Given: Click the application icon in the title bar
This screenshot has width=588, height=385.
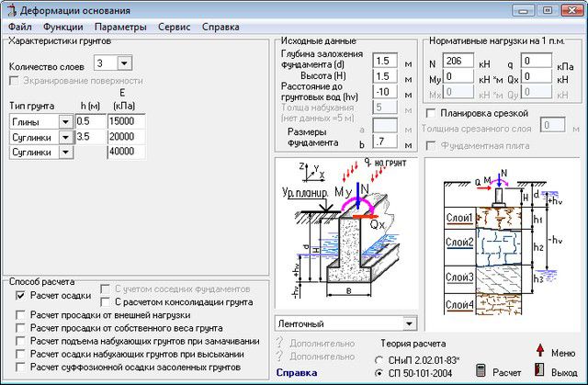Looking at the screenshot, I should (10, 9).
